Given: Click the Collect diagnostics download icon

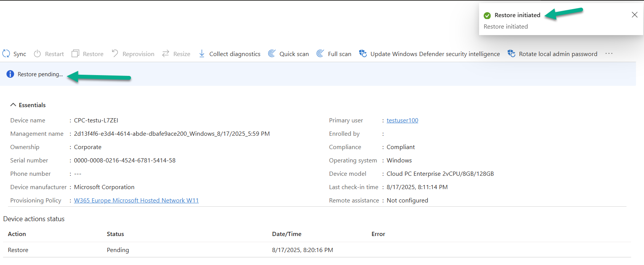Looking at the screenshot, I should [202, 54].
